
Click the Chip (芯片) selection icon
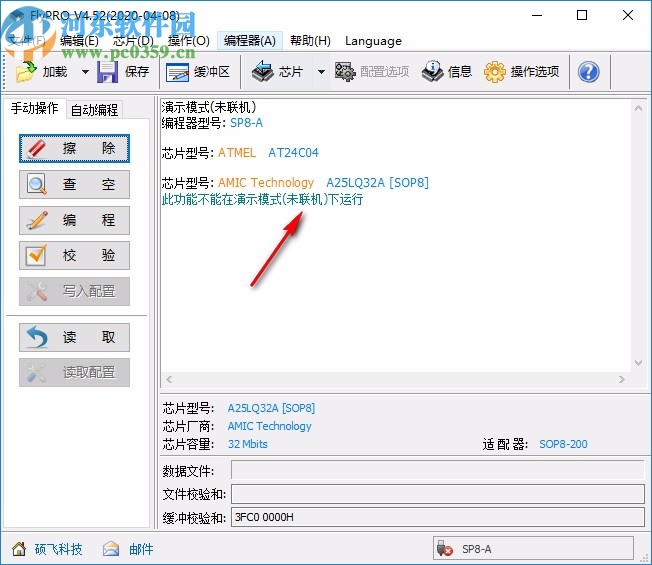[x=263, y=72]
